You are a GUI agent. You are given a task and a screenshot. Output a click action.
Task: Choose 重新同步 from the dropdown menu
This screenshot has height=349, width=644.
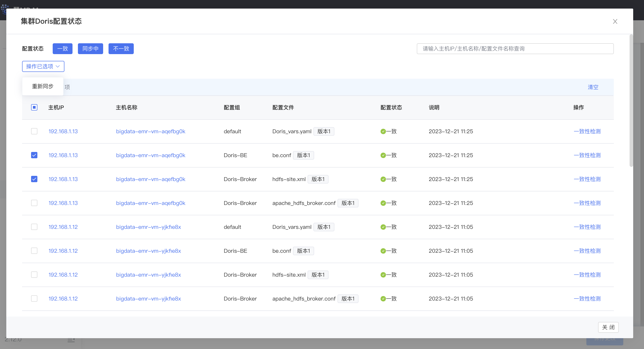pyautogui.click(x=43, y=86)
